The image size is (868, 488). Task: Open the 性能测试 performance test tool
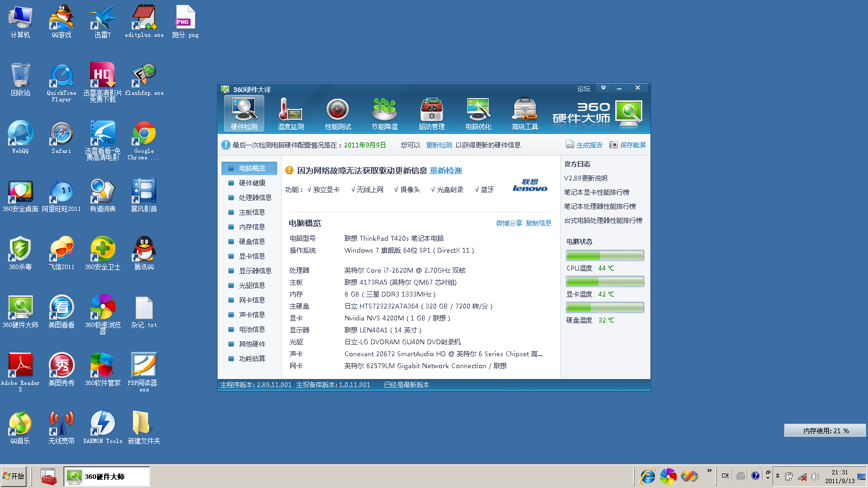(x=338, y=114)
